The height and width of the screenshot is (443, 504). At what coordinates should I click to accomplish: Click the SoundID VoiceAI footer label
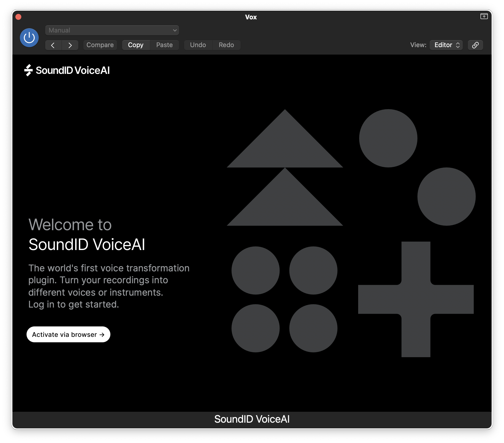coord(252,419)
